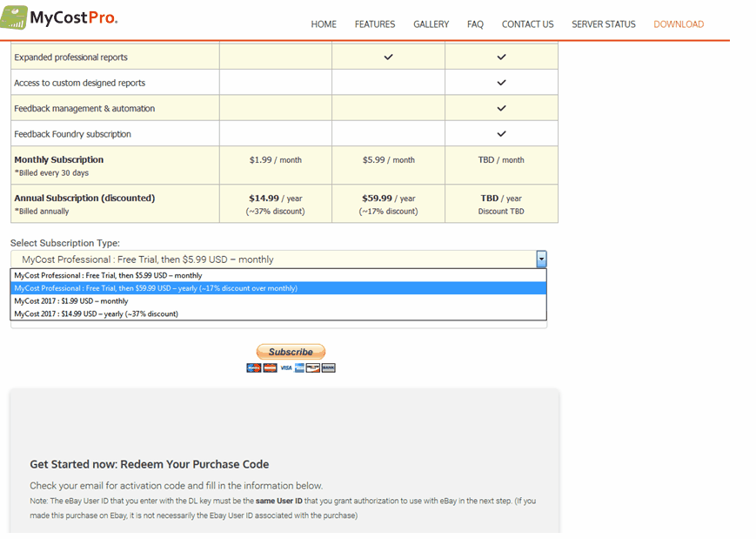The image size is (756, 539).
Task: Click the '(~17% discount)' note
Action: 389,212
